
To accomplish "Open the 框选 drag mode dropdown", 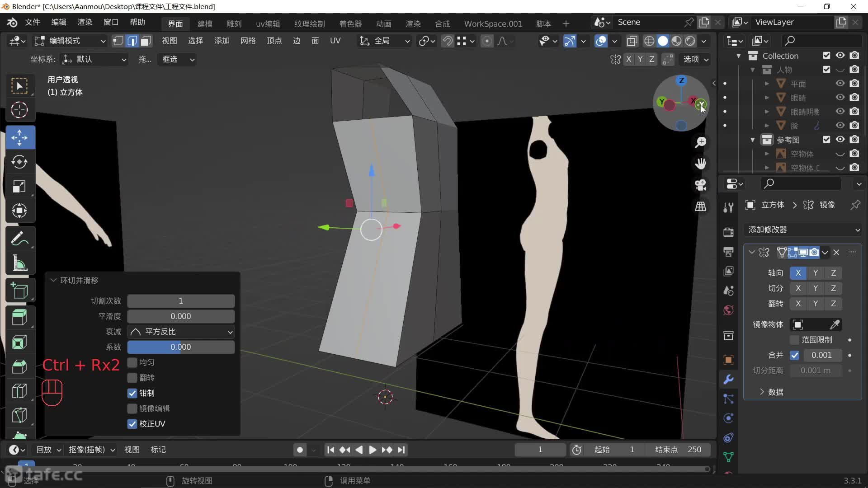I will click(x=177, y=59).
